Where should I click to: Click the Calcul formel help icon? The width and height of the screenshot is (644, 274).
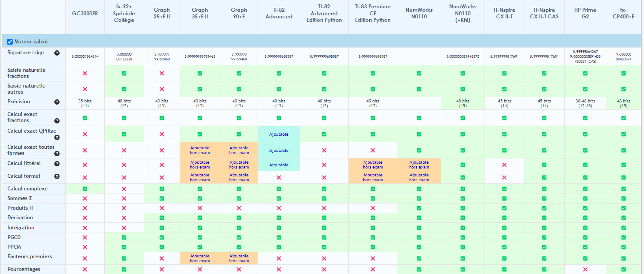click(x=57, y=176)
